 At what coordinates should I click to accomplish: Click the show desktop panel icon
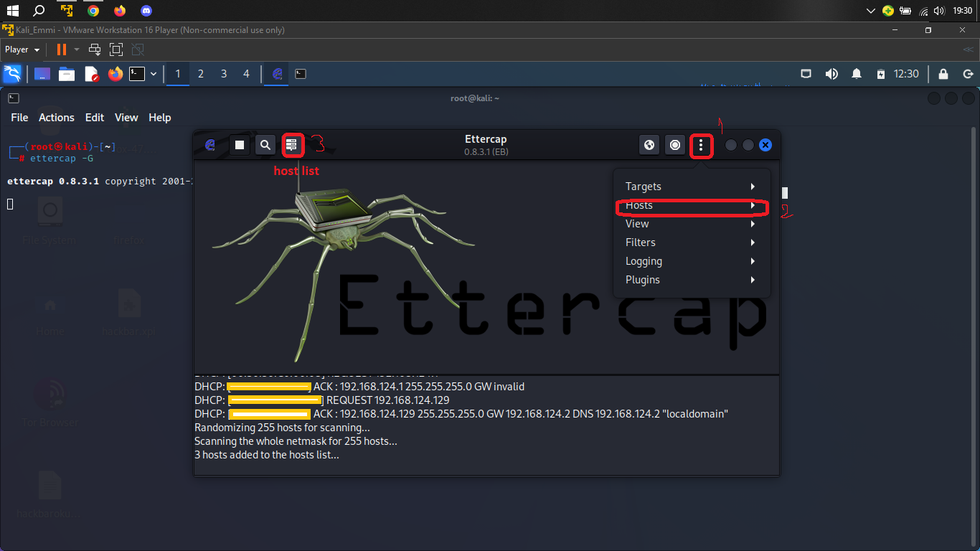click(x=42, y=74)
